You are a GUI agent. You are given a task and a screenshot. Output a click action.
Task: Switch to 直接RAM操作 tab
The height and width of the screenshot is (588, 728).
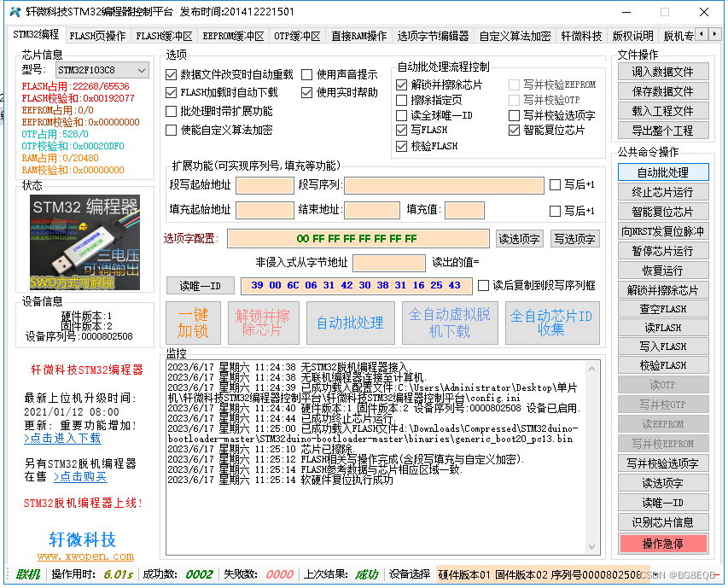click(x=359, y=36)
